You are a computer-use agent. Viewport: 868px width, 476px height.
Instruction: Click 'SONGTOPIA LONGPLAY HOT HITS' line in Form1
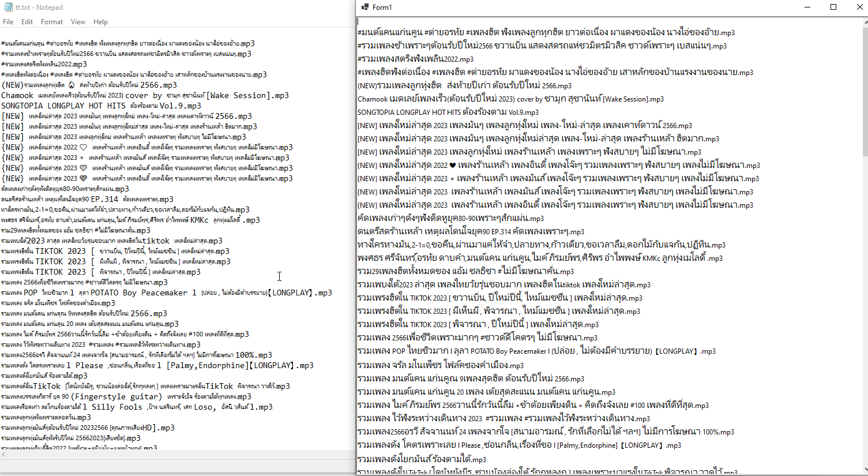(448, 112)
